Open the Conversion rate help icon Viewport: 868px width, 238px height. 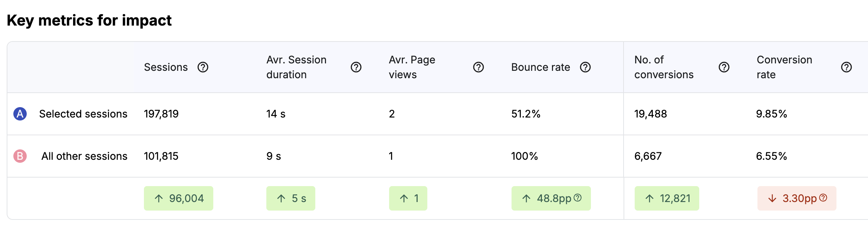846,67
